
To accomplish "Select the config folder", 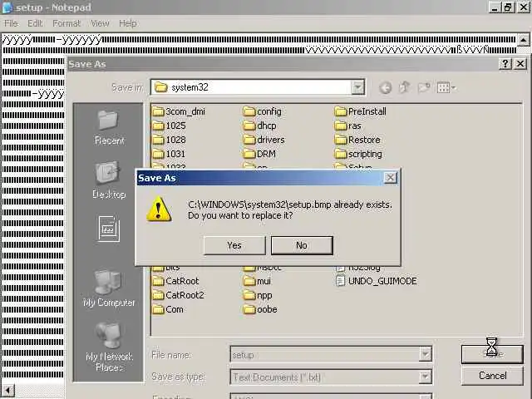I will pos(263,111).
